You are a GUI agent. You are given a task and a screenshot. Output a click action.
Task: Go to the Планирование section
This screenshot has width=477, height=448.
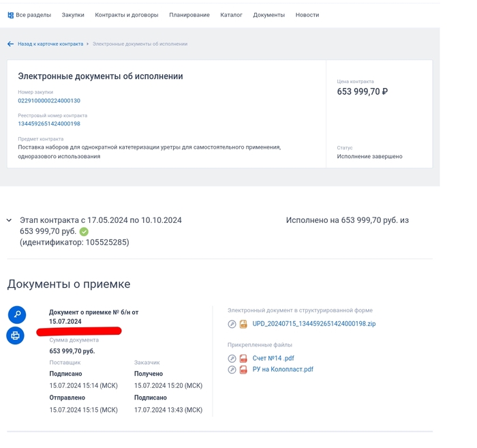(189, 15)
